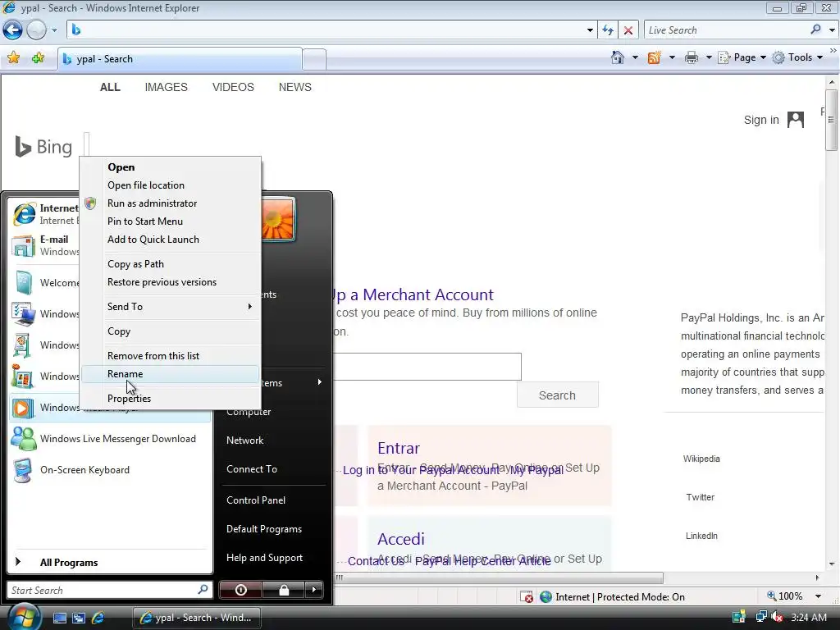Viewport: 840px width, 630px height.
Task: Click Show Desktop in Quick Launch
Action: pos(59,618)
